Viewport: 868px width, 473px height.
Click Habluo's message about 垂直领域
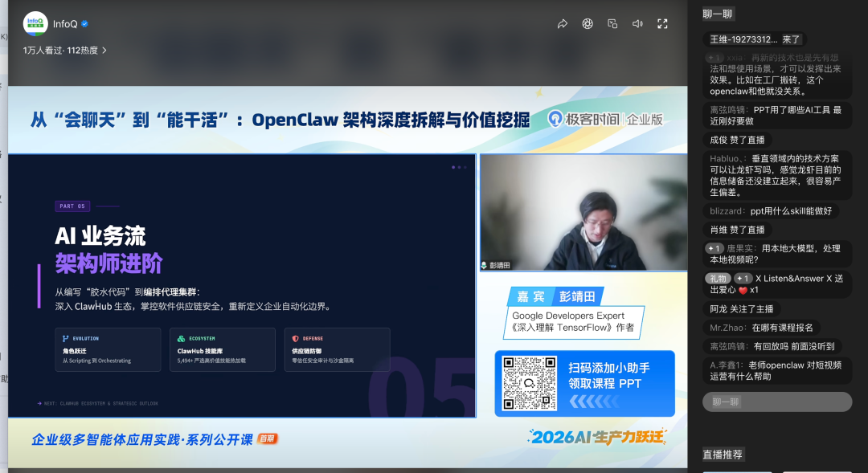tap(776, 175)
